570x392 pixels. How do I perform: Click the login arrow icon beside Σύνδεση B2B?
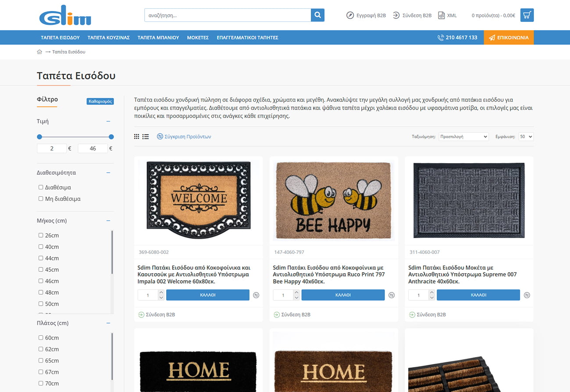[x=396, y=15]
